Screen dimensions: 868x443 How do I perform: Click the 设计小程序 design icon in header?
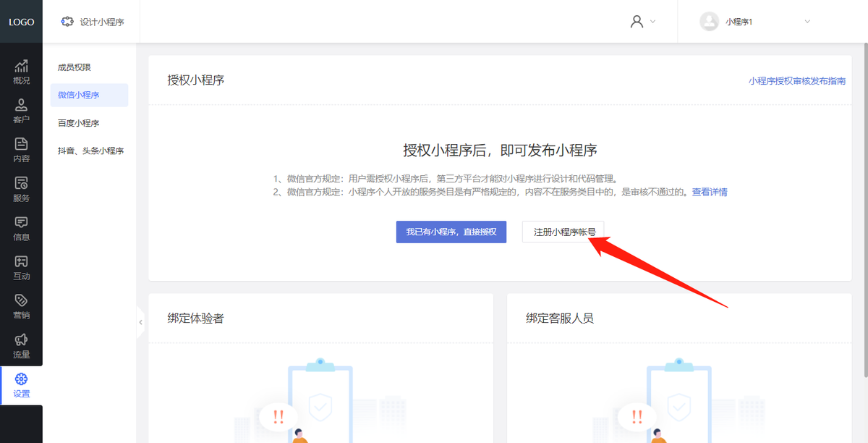(x=89, y=22)
